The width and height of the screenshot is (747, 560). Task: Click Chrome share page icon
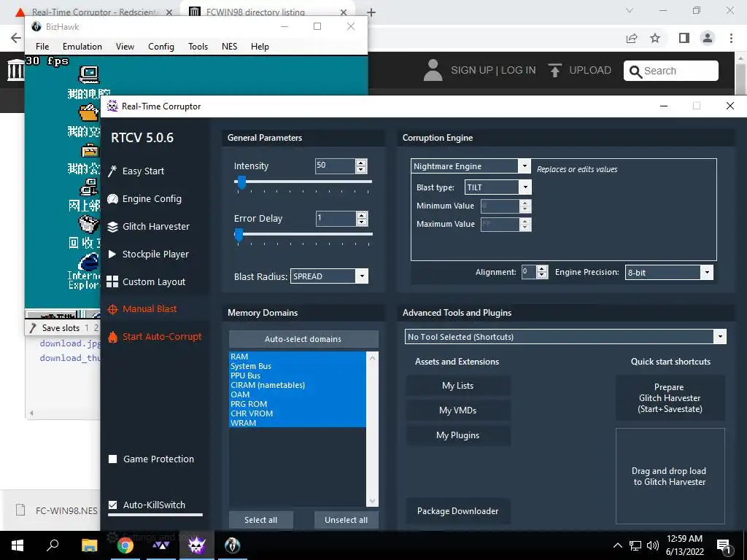632,38
